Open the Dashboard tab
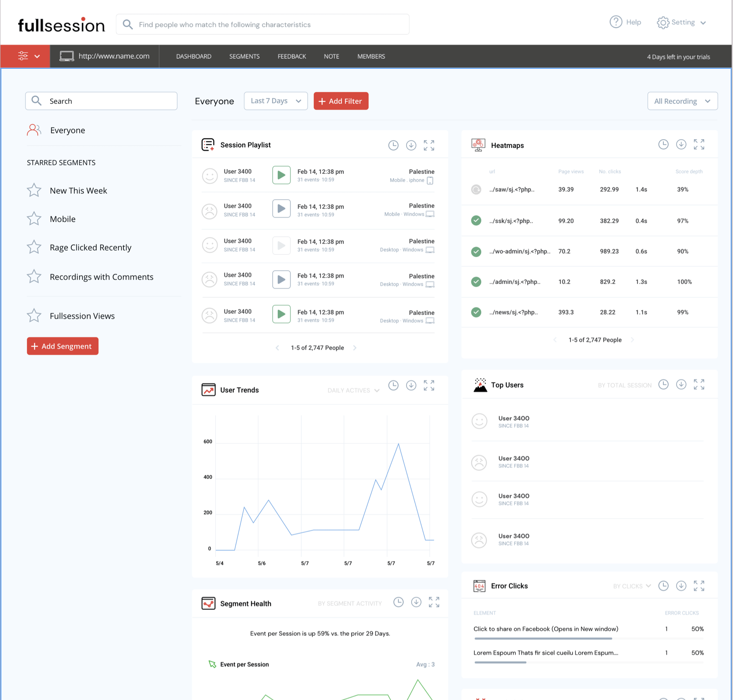 pos(194,56)
